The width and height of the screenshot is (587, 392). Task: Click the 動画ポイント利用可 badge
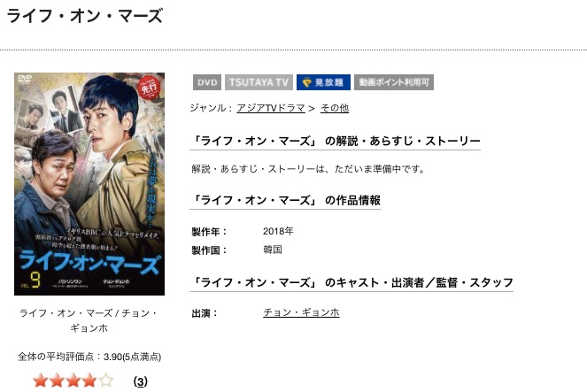pos(394,82)
